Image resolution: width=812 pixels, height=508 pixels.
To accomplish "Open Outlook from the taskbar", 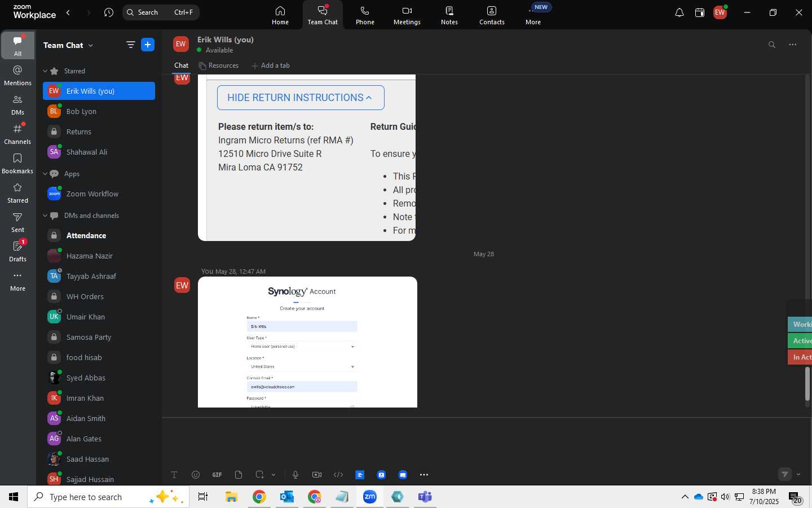I will pos(287,497).
